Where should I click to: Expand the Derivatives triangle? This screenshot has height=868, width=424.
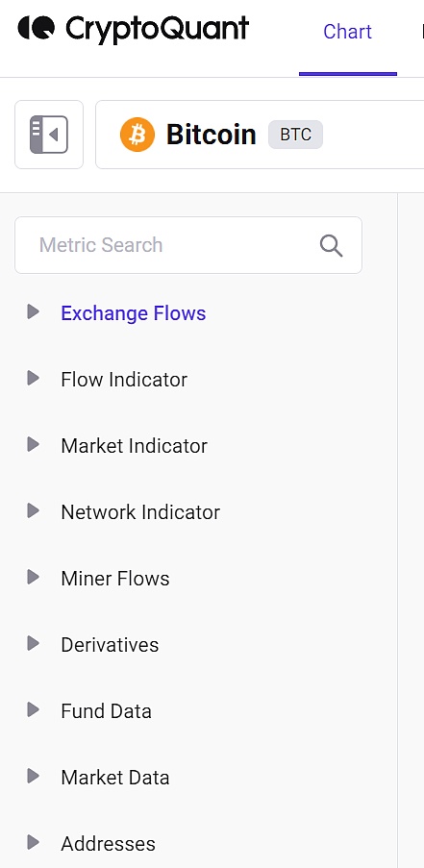click(34, 644)
